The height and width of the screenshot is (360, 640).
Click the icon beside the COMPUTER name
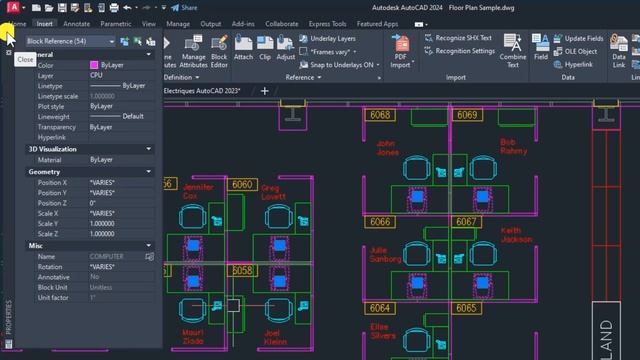[x=150, y=256]
